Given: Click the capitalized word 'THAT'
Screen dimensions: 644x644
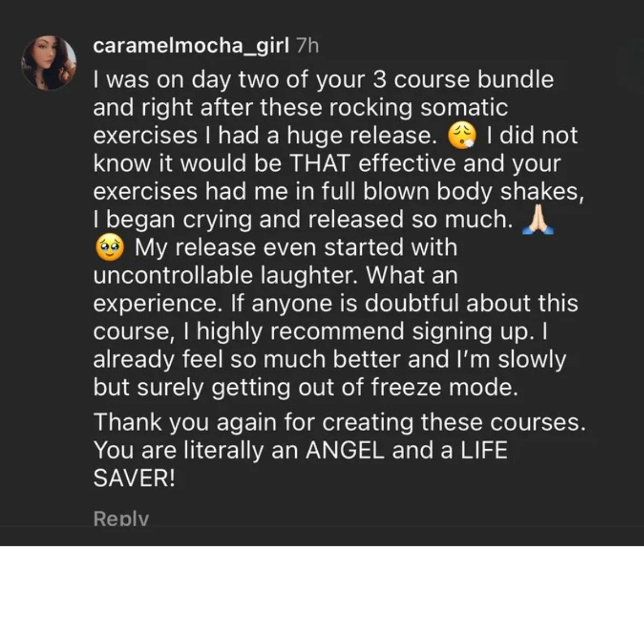Looking at the screenshot, I should [320, 163].
